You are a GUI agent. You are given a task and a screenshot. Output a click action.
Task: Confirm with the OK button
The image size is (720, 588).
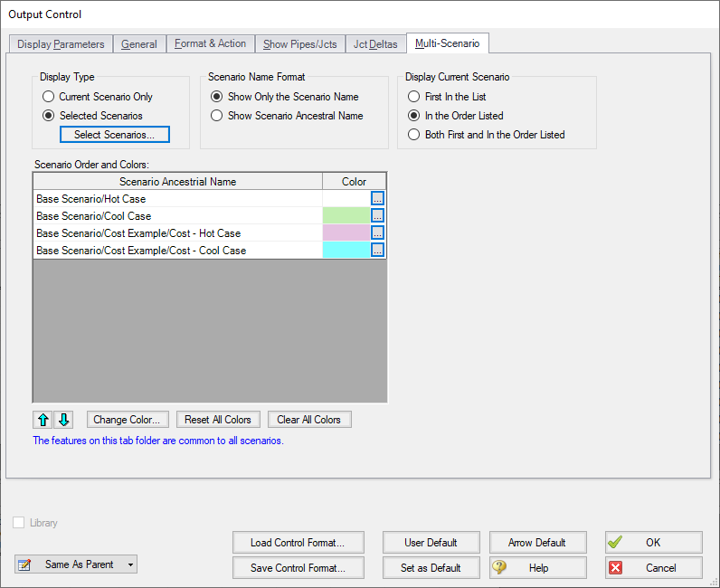coord(653,543)
